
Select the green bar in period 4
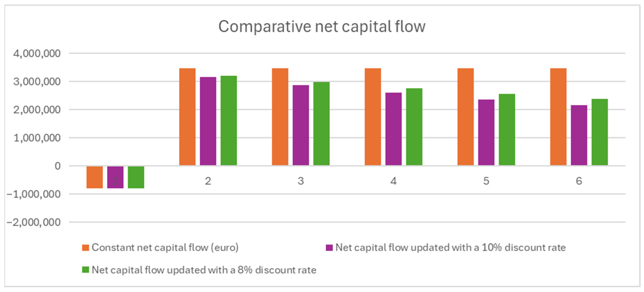[x=414, y=127]
